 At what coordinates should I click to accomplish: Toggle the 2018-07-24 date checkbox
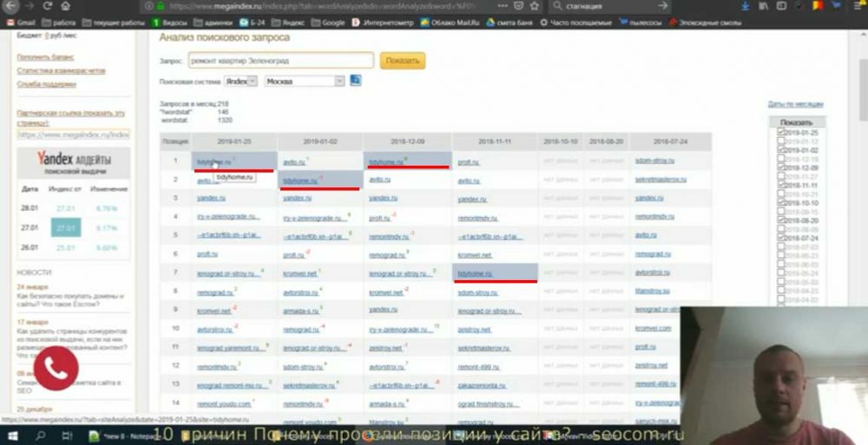point(781,237)
